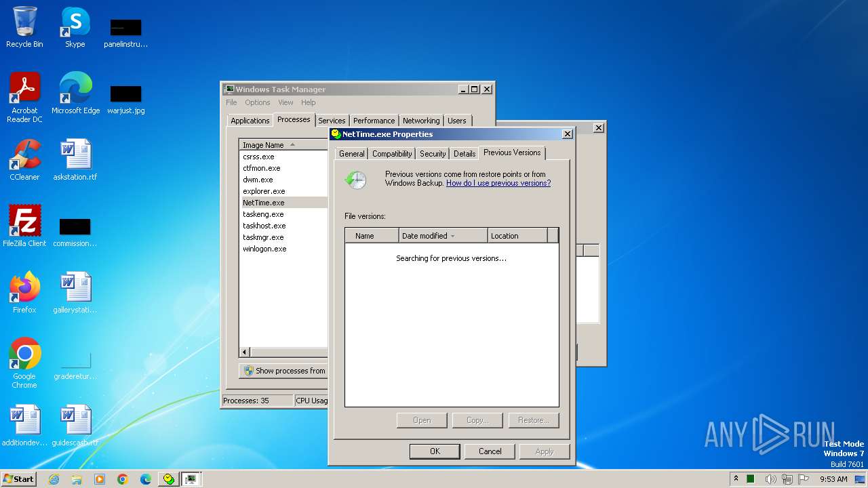Click Show processes from all users button

tap(283, 371)
